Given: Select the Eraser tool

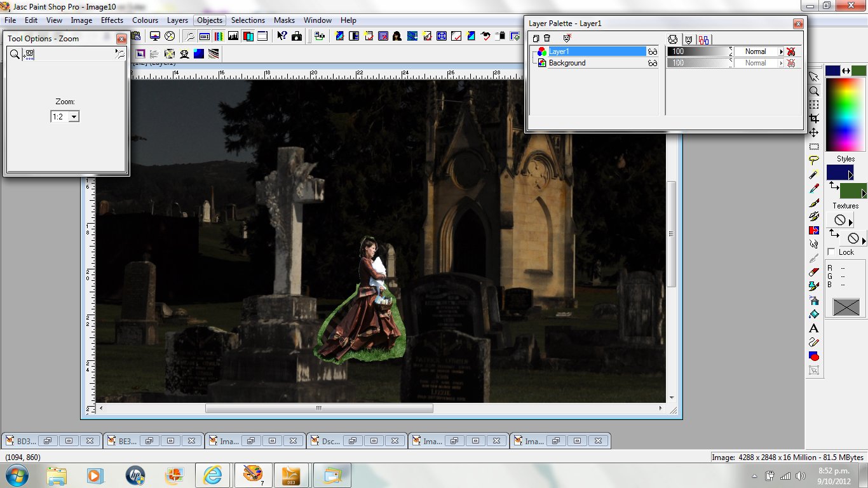Looking at the screenshot, I should click(x=814, y=273).
